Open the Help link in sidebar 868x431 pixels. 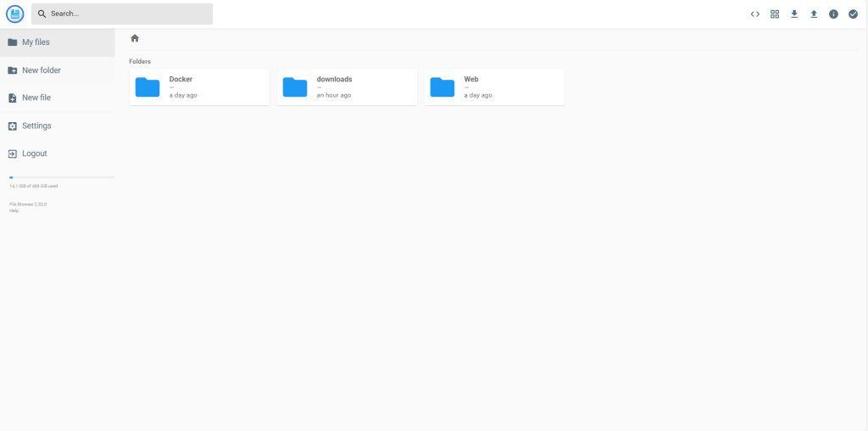point(14,210)
